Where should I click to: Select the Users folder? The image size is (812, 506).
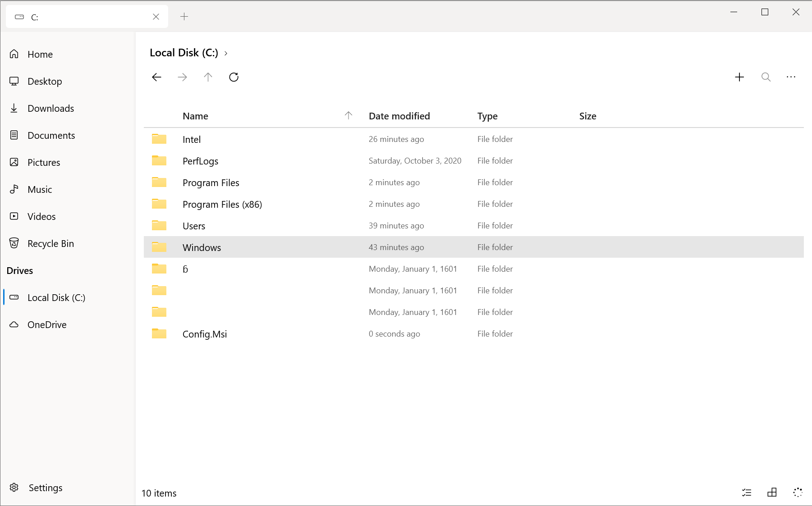coord(473,226)
